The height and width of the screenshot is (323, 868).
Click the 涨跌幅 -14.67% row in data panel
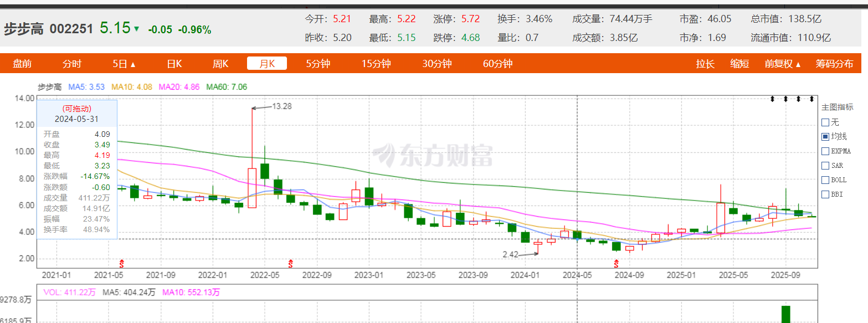[76, 176]
